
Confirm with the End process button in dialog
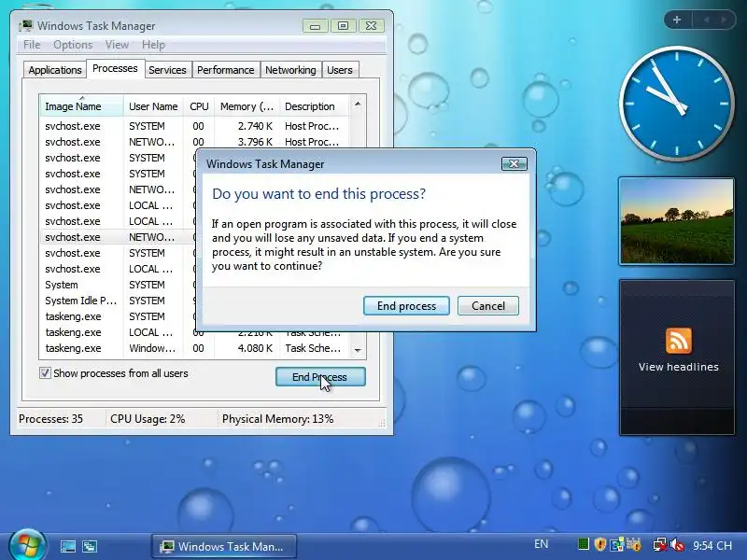(x=406, y=306)
